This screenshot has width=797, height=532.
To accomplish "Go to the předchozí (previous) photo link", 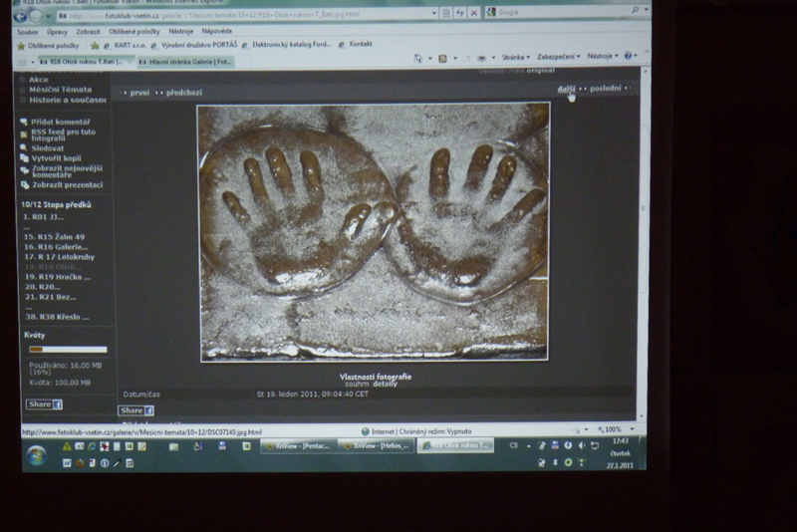I will pos(183,93).
